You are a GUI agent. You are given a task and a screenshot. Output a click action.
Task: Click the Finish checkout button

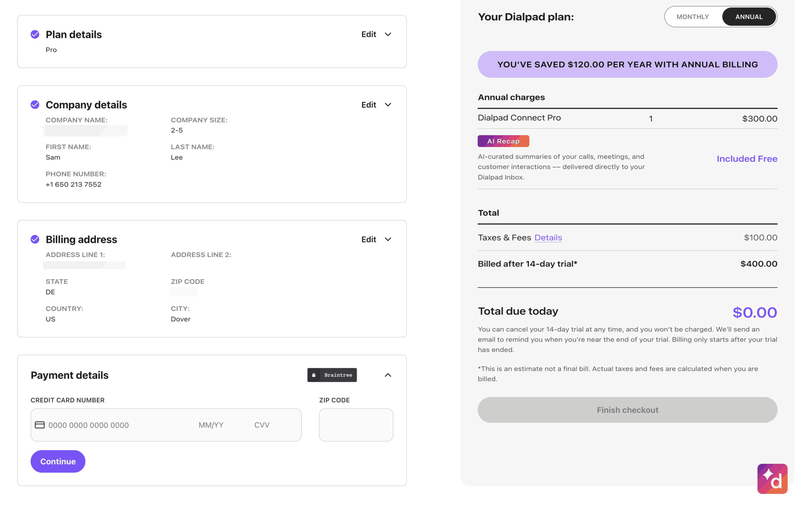[x=627, y=410]
